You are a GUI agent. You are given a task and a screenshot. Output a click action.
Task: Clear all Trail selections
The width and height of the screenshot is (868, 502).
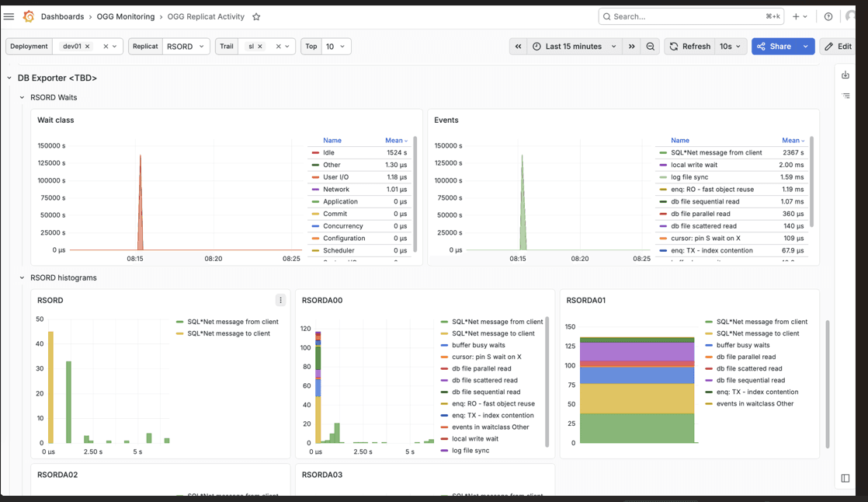coord(279,47)
